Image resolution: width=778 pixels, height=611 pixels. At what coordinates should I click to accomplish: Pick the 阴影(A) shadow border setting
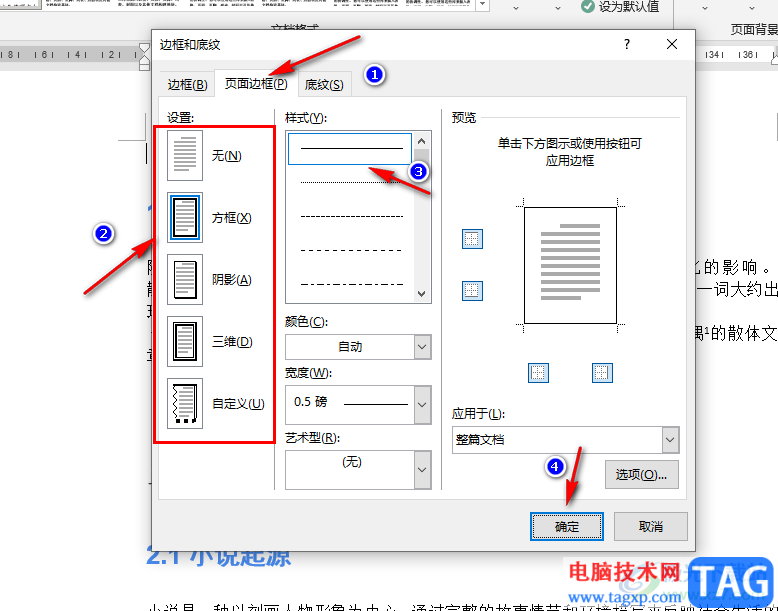[185, 279]
